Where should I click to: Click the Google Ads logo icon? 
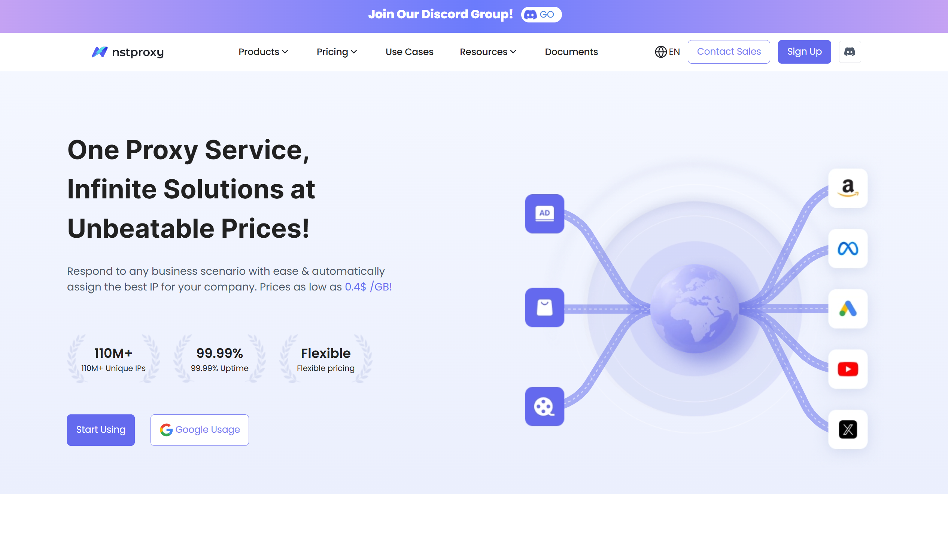pyautogui.click(x=848, y=309)
